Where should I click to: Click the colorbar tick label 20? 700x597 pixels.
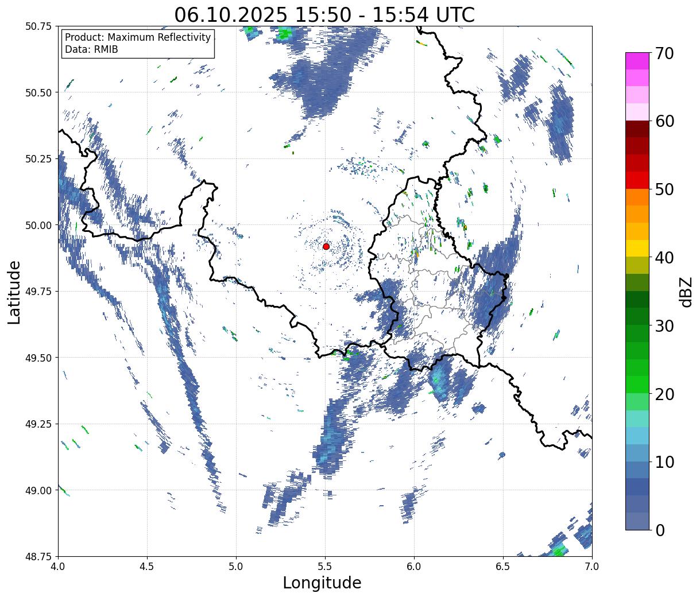[664, 394]
